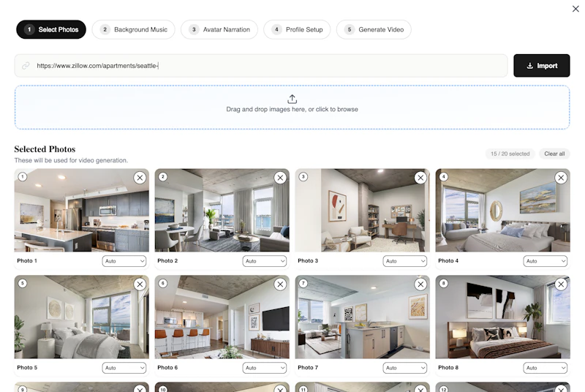Screen dimensions: 585x392
Task: Select the Photo 2 living room thumbnail
Action: 222,211
